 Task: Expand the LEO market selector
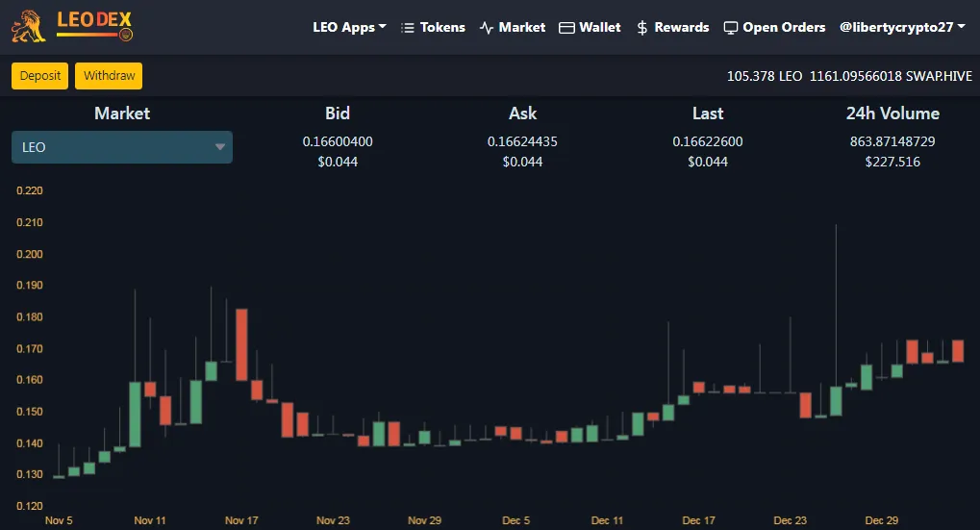[122, 147]
